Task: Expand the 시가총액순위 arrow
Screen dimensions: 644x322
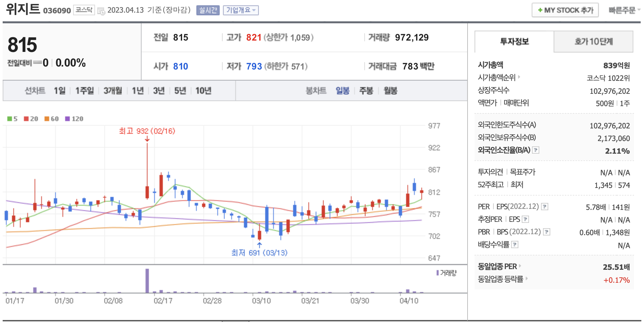Action: pos(519,77)
